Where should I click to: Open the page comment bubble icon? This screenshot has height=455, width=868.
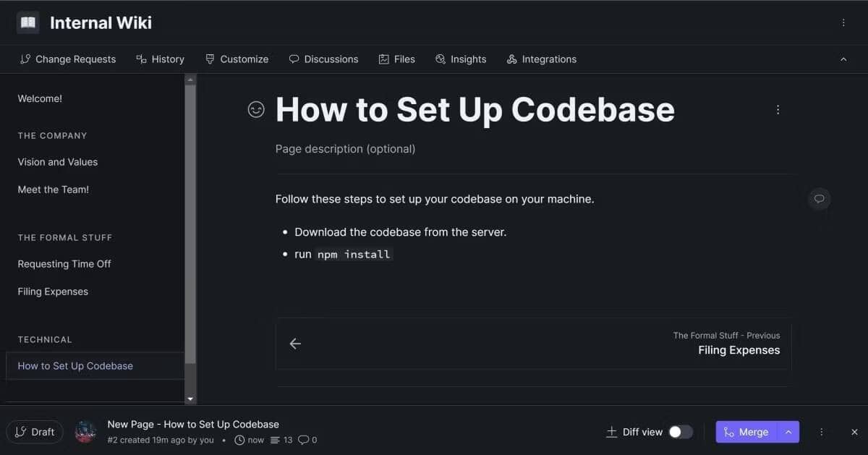point(819,198)
